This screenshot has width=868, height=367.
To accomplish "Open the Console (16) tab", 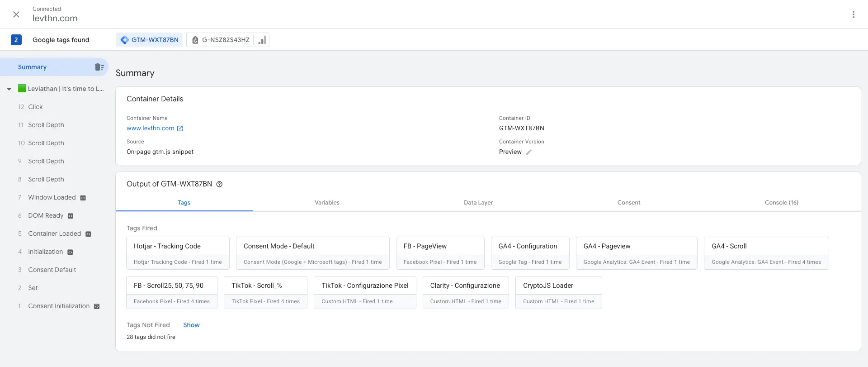I will (x=781, y=202).
